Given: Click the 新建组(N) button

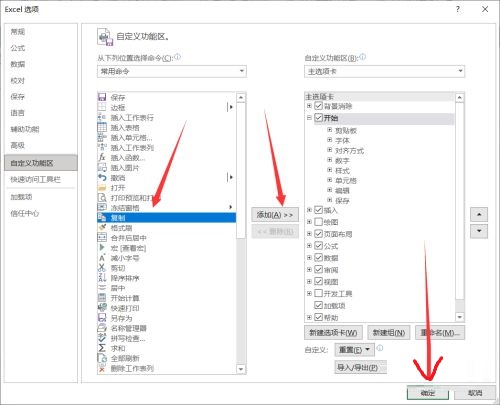Looking at the screenshot, I should point(389,332).
